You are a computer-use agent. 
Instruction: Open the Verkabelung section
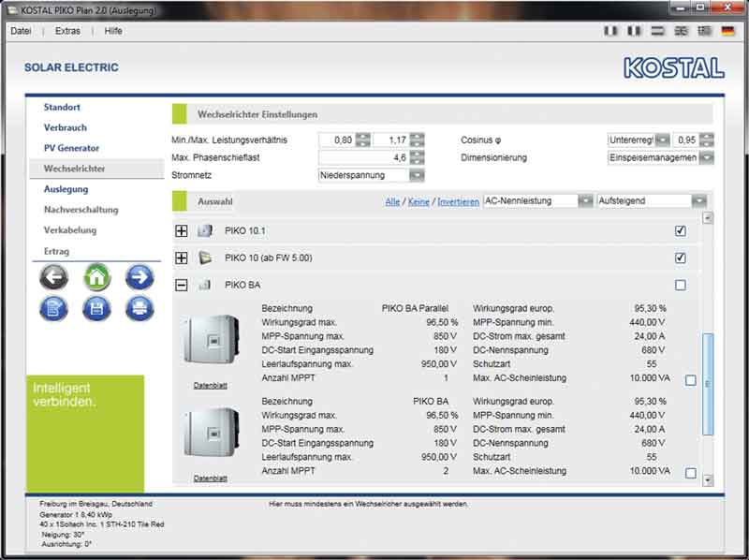(70, 230)
